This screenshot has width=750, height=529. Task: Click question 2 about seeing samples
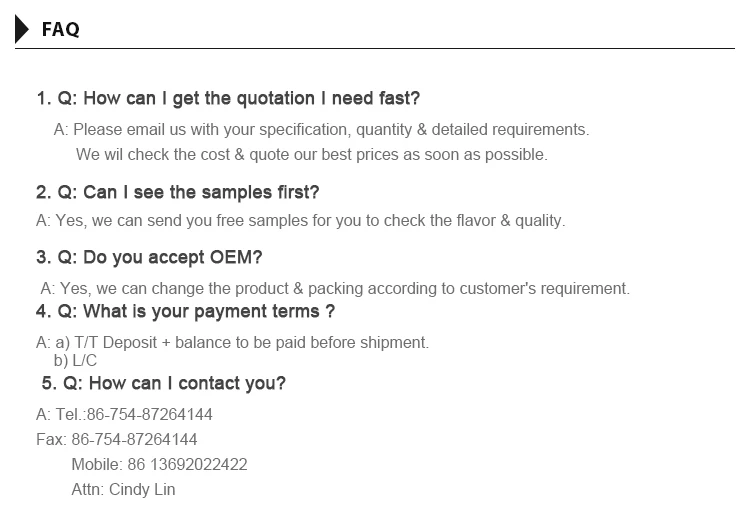pos(178,192)
